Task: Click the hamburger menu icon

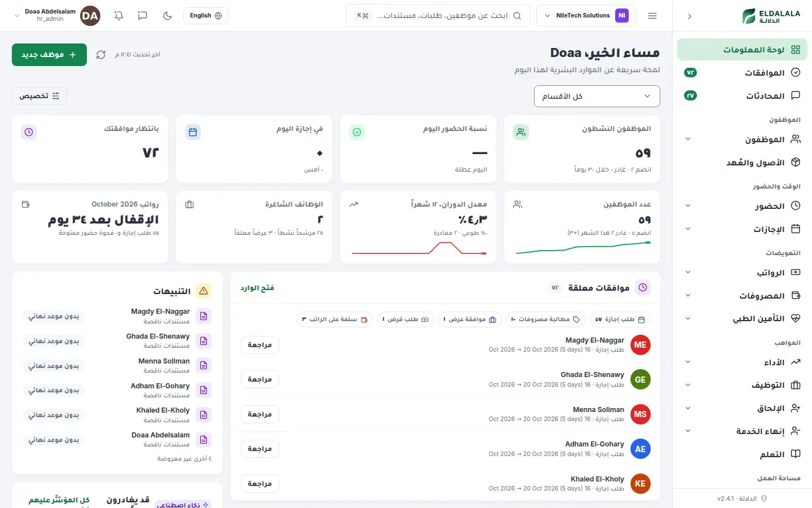Action: (x=652, y=16)
